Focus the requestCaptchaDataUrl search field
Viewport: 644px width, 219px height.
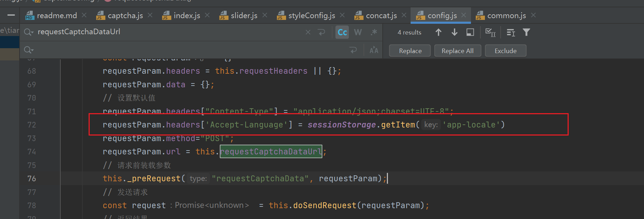[x=169, y=32]
